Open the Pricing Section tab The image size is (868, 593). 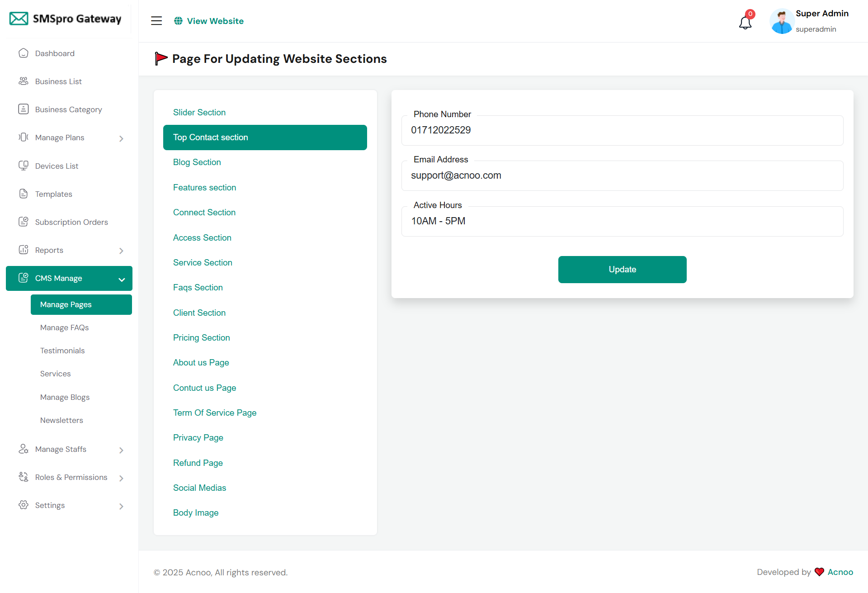click(201, 338)
